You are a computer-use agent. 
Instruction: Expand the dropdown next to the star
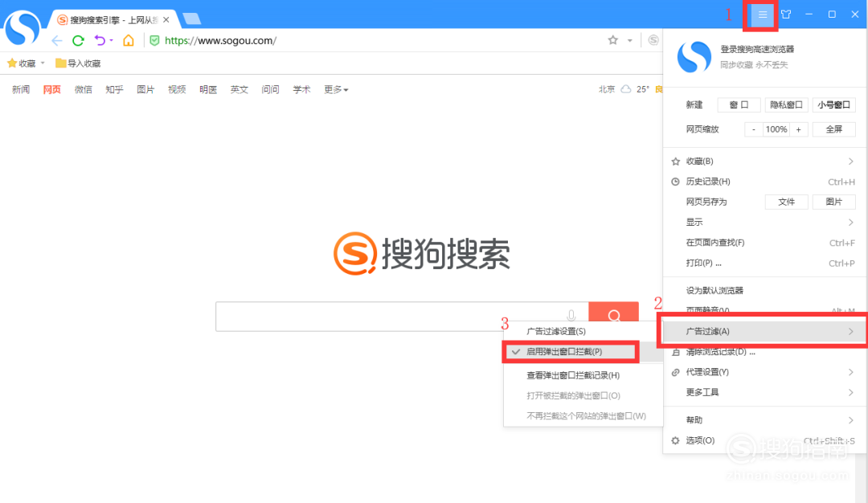pyautogui.click(x=629, y=40)
